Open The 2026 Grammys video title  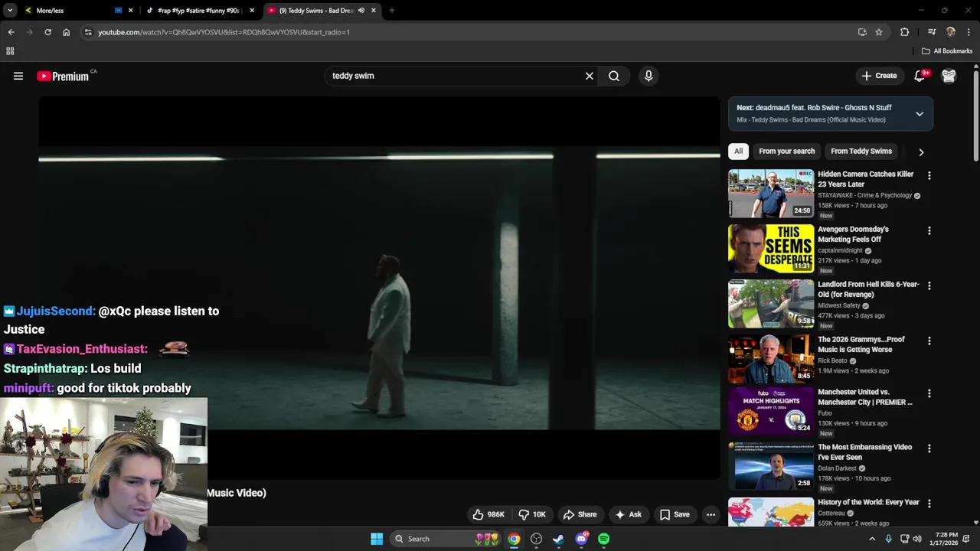[861, 344]
